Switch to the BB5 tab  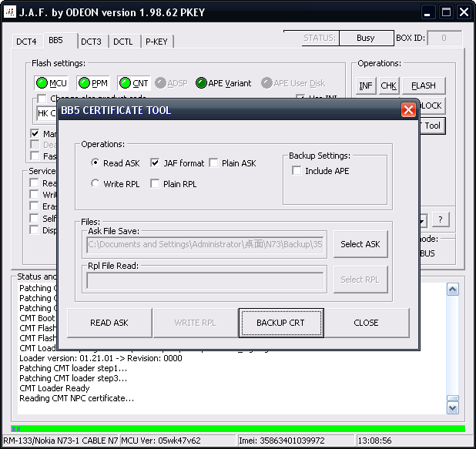[60, 40]
